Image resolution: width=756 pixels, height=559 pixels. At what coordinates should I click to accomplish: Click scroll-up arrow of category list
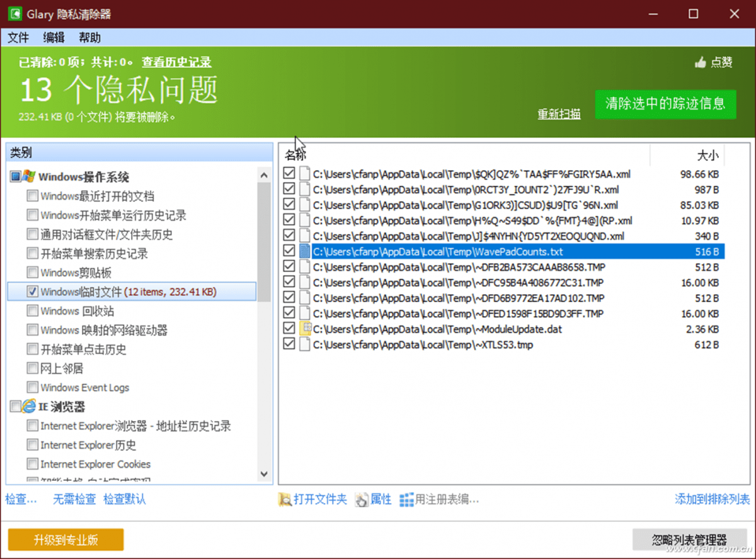pos(265,174)
